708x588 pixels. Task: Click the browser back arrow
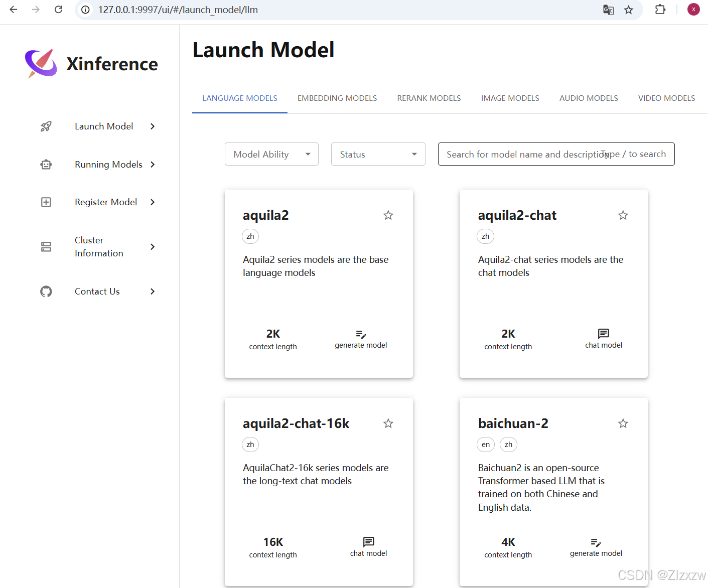click(x=14, y=10)
